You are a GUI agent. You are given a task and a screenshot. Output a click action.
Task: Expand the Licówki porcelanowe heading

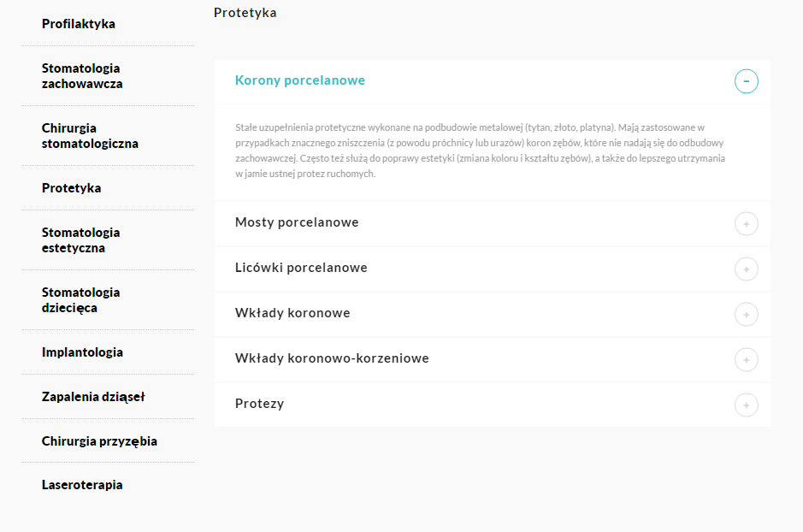[301, 268]
